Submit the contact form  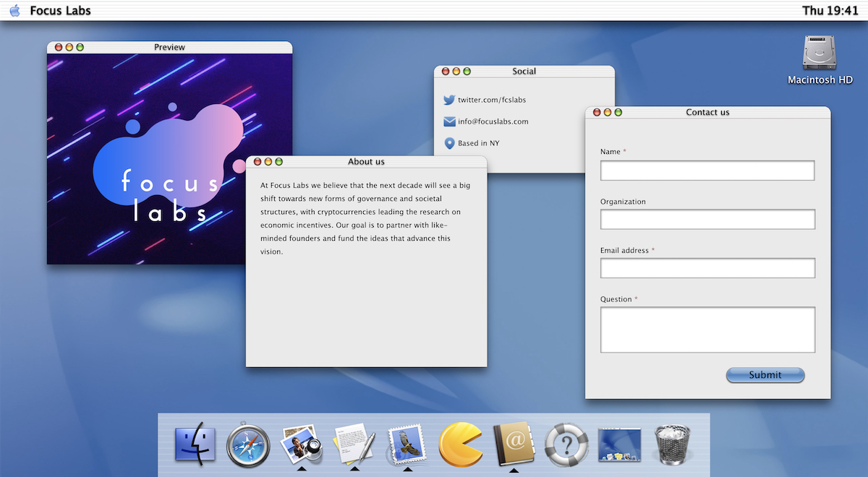pos(765,375)
